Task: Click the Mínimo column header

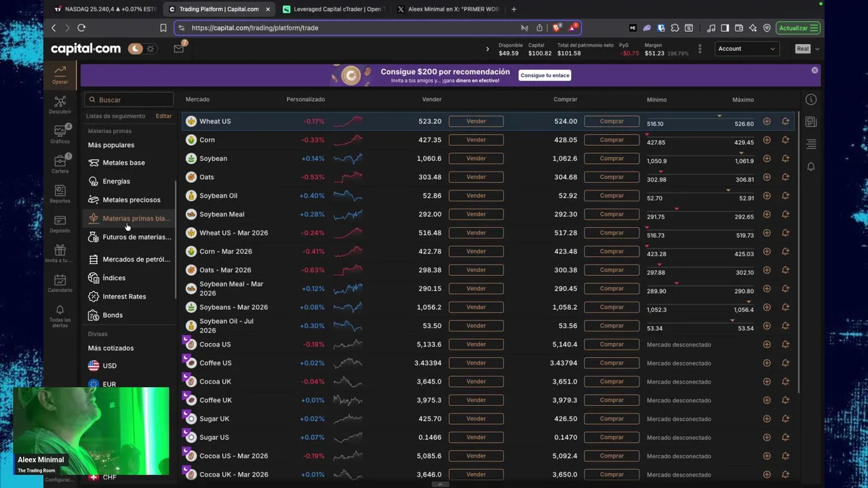Action: point(656,100)
